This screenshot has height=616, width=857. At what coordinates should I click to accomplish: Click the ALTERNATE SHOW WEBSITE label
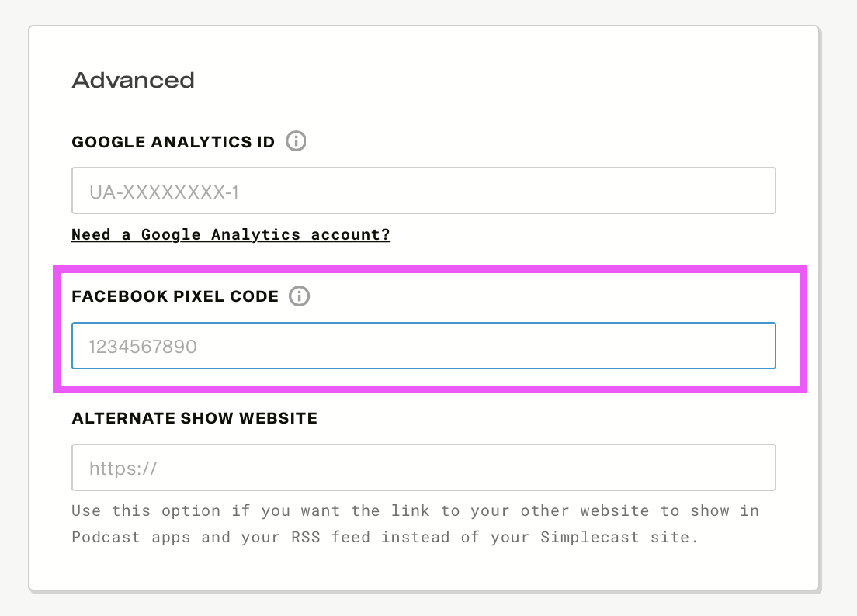pyautogui.click(x=194, y=418)
